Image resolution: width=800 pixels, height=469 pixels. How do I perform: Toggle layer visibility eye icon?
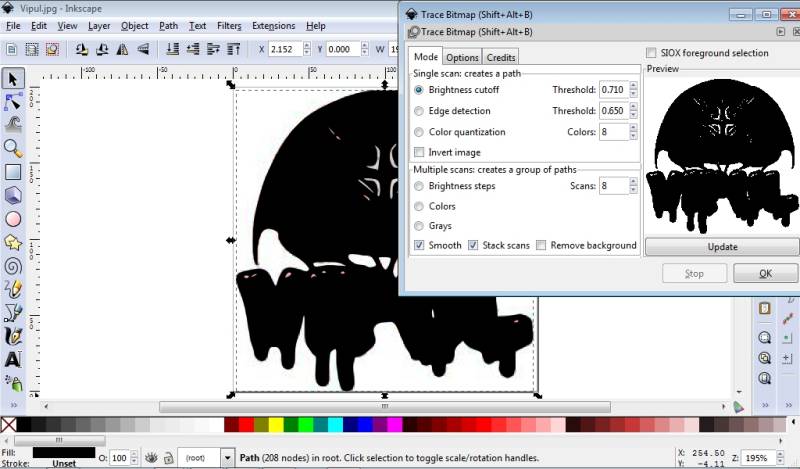point(151,458)
